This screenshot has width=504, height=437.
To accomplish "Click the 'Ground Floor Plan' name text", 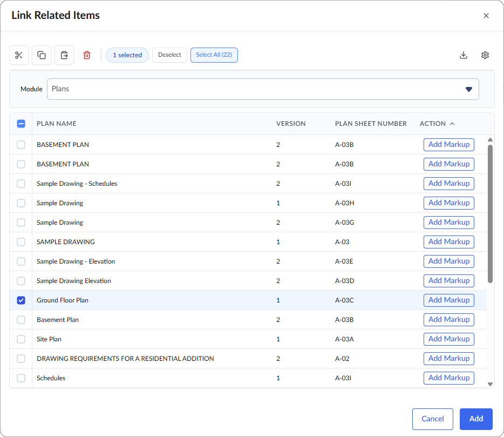I will (x=63, y=300).
